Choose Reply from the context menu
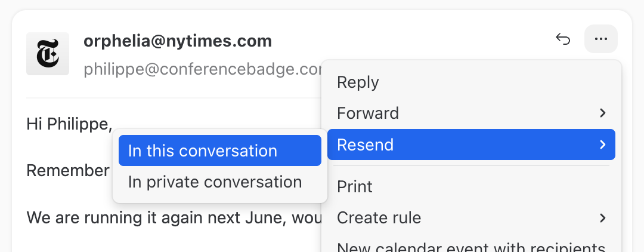The width and height of the screenshot is (644, 252). pyautogui.click(x=358, y=82)
